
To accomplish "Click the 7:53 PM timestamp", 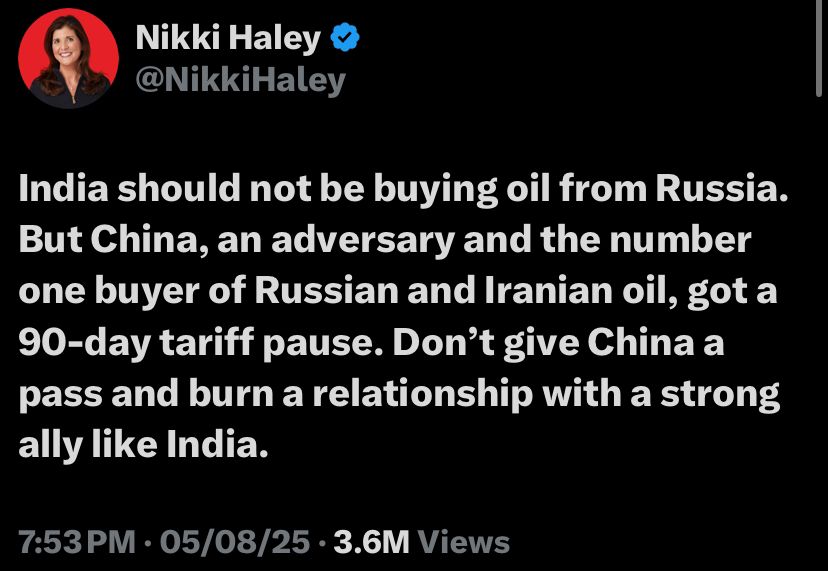I will click(x=77, y=542).
